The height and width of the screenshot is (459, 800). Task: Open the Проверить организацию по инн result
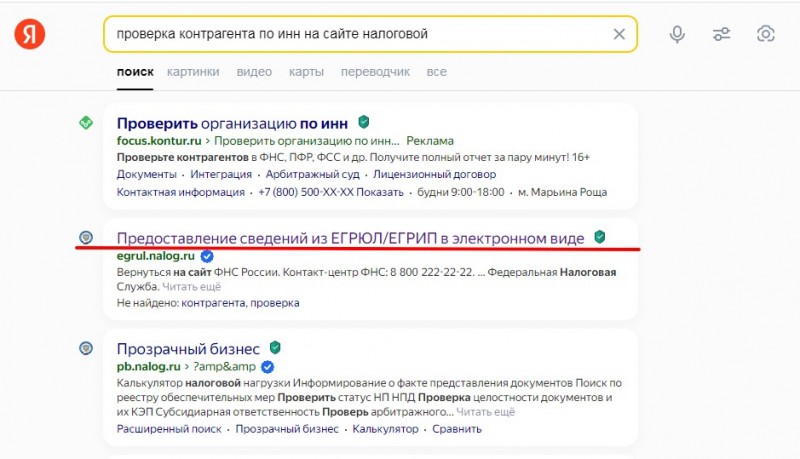pyautogui.click(x=232, y=123)
